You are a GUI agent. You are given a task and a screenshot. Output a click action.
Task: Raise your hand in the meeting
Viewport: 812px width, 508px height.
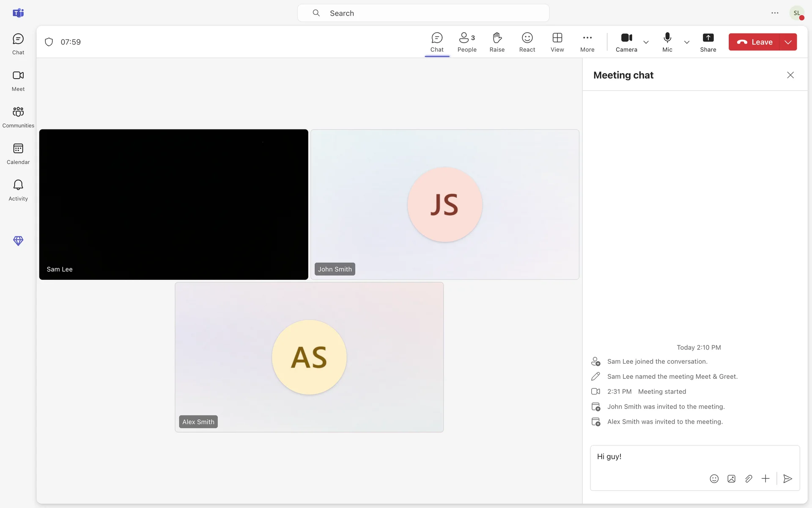pos(497,42)
